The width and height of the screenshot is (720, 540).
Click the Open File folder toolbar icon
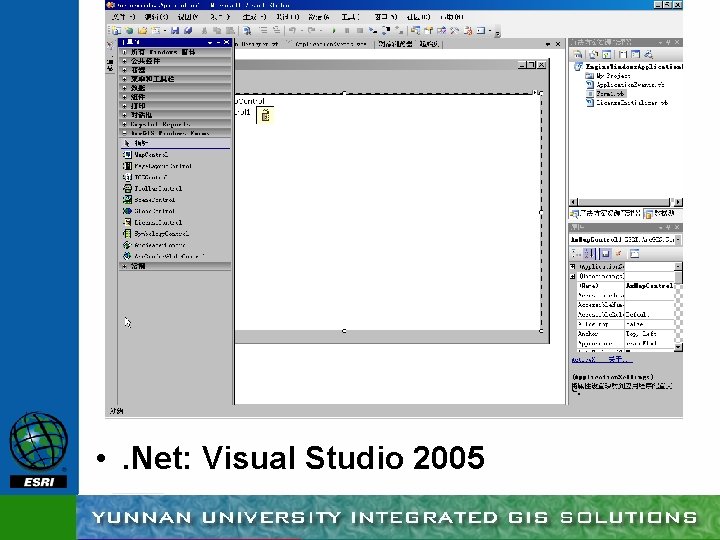142,31
